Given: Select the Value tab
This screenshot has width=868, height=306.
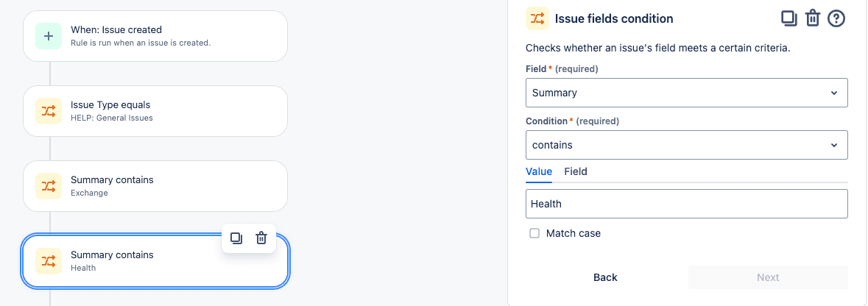Looking at the screenshot, I should (539, 171).
